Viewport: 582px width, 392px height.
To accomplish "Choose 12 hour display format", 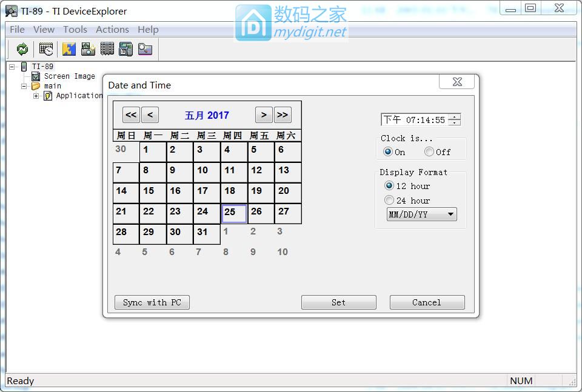I will click(389, 185).
